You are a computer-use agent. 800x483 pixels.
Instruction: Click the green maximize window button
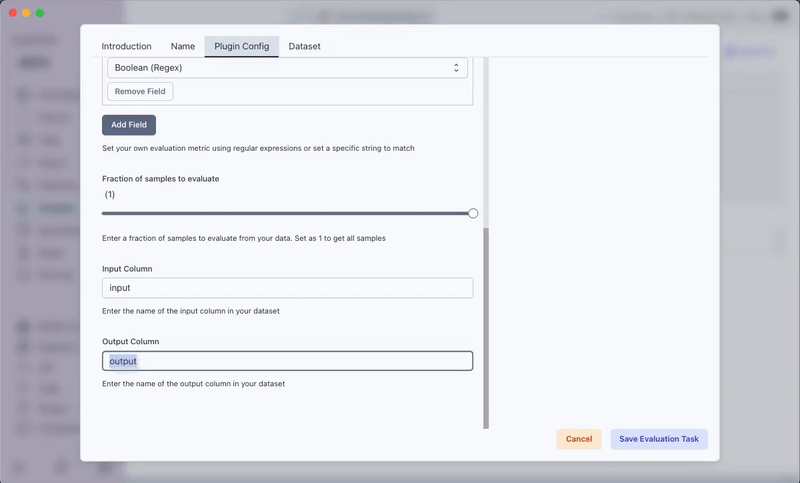click(x=40, y=13)
